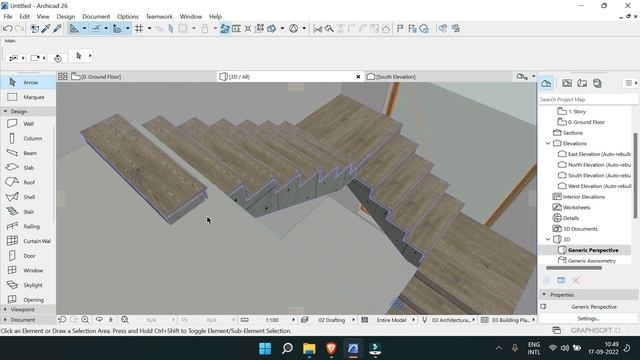Select the Marquee tool

(x=28, y=97)
